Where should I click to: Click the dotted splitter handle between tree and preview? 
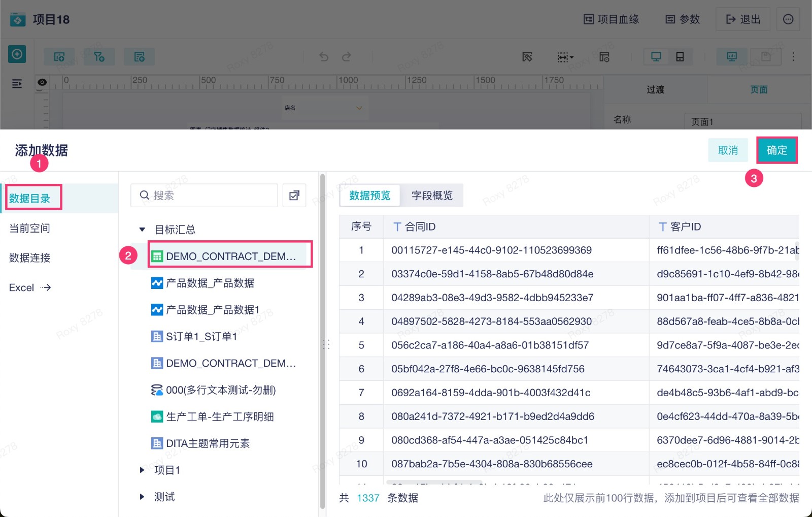[x=326, y=344]
